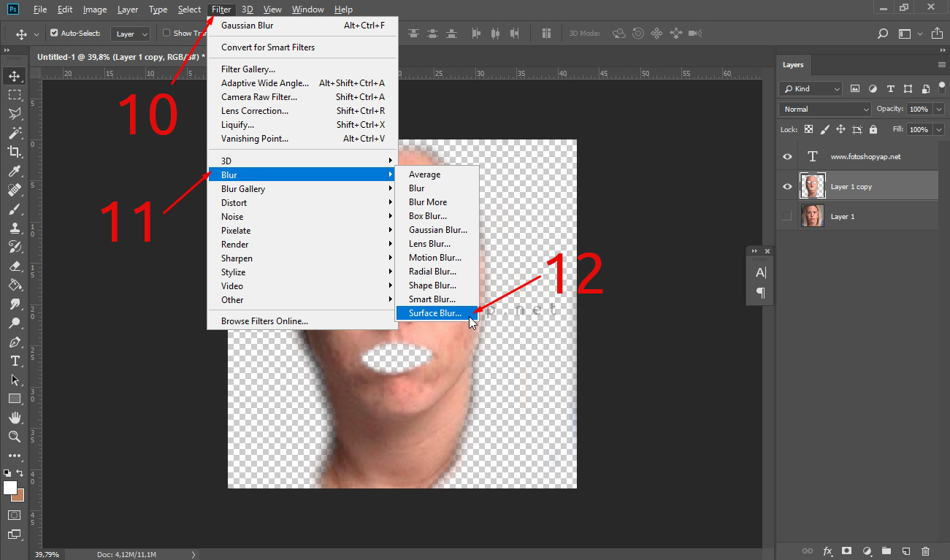Open the layer Kind filter dropdown
This screenshot has width=950, height=560.
click(x=811, y=88)
